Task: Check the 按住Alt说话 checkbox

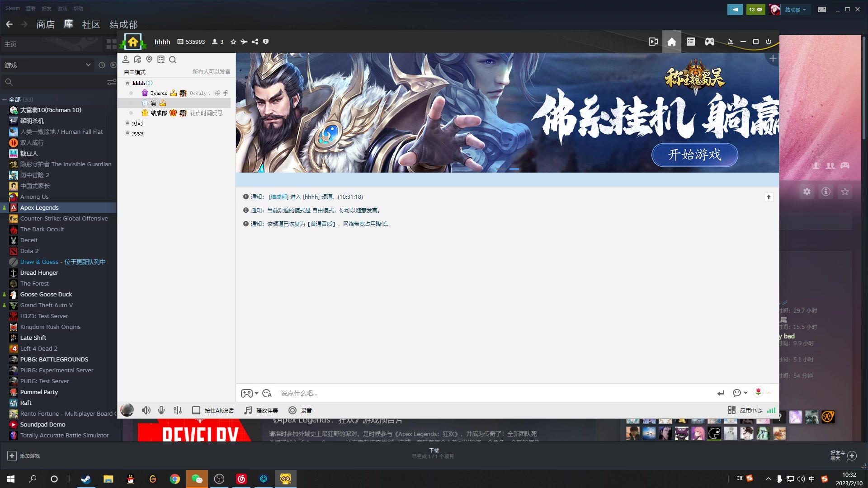Action: click(196, 410)
